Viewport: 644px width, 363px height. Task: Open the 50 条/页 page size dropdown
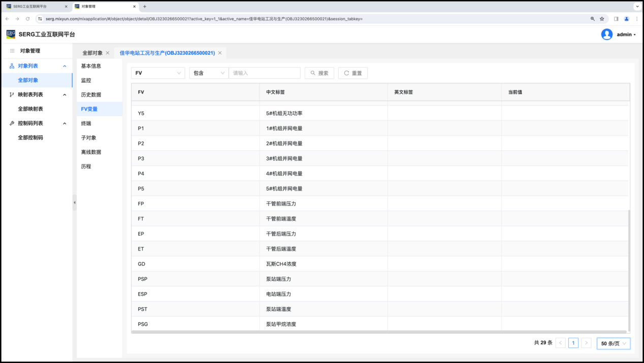point(614,343)
